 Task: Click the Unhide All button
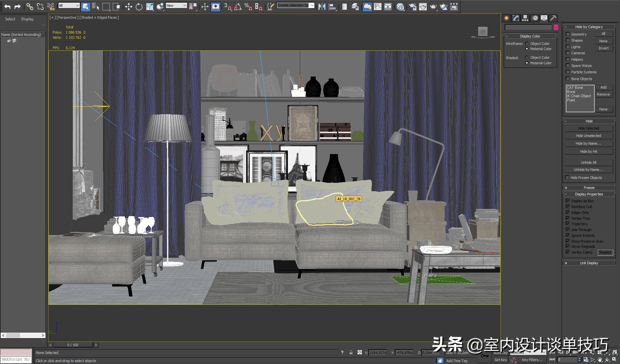click(x=589, y=162)
